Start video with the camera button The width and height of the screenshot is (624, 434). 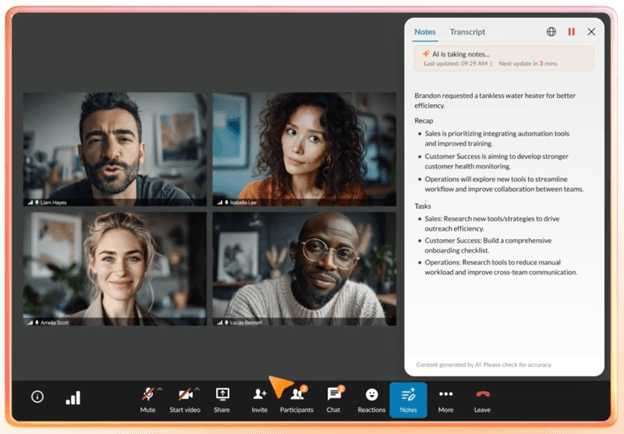185,396
